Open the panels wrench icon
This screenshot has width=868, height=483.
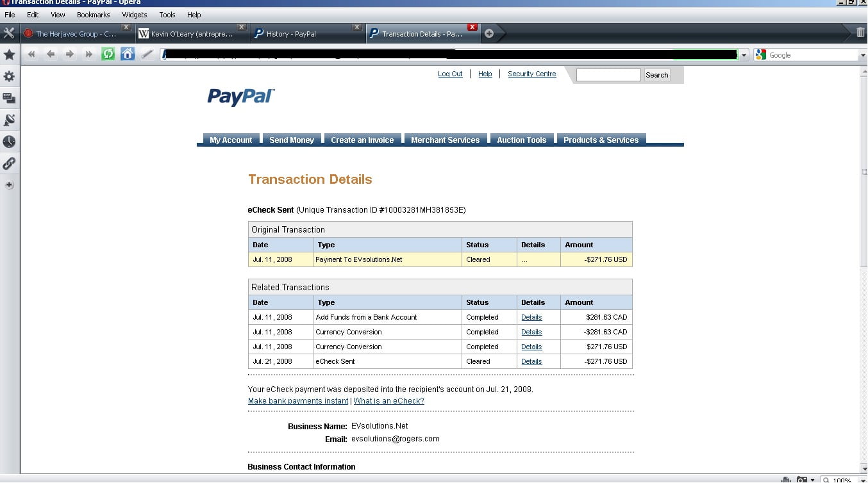9,33
